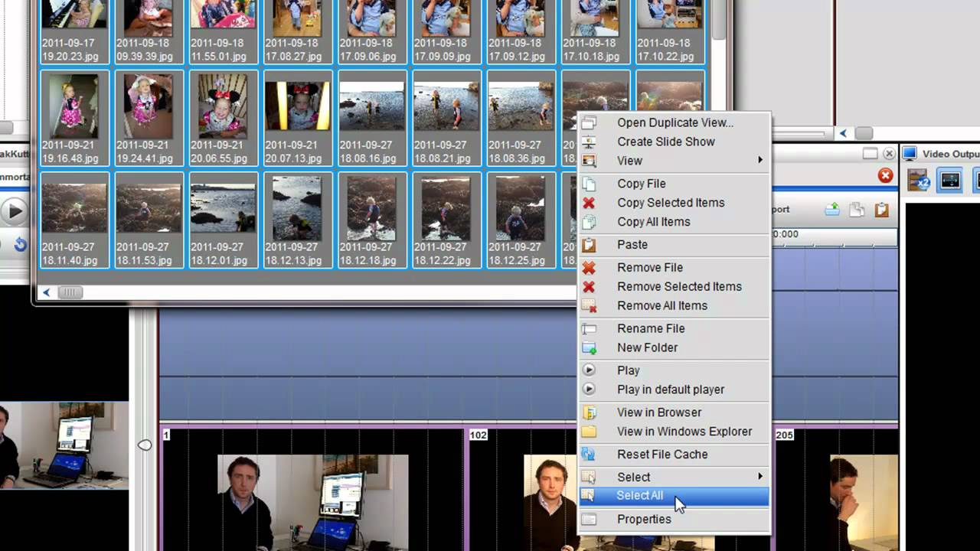Choose Create Slide Show
Screen dimensions: 980x551
675,142
